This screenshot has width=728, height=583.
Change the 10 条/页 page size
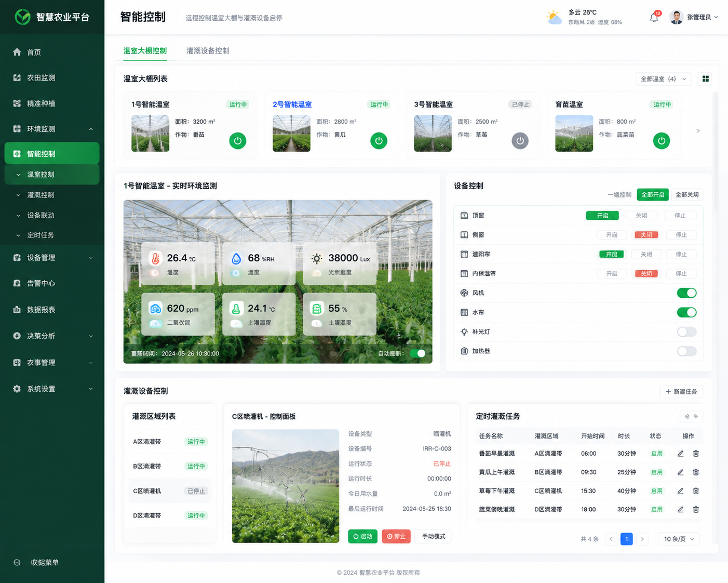[679, 539]
